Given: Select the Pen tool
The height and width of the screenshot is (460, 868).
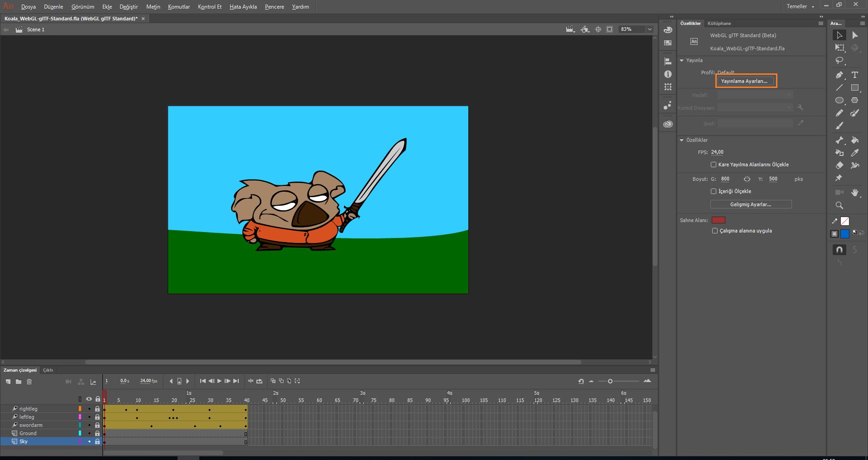Looking at the screenshot, I should tap(839, 75).
